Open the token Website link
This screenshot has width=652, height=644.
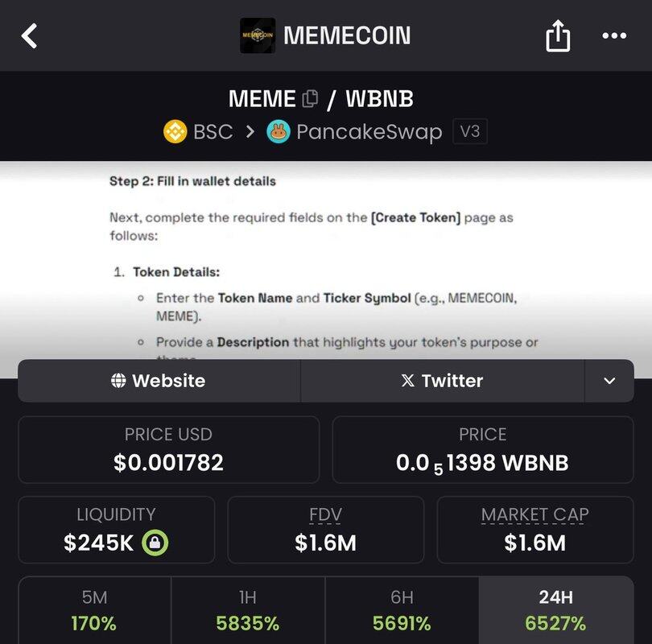(x=159, y=381)
